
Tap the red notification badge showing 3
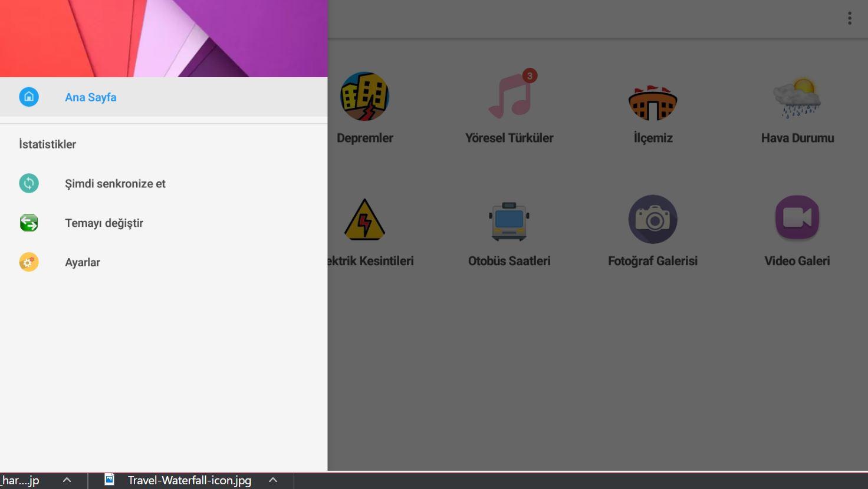[x=530, y=75]
